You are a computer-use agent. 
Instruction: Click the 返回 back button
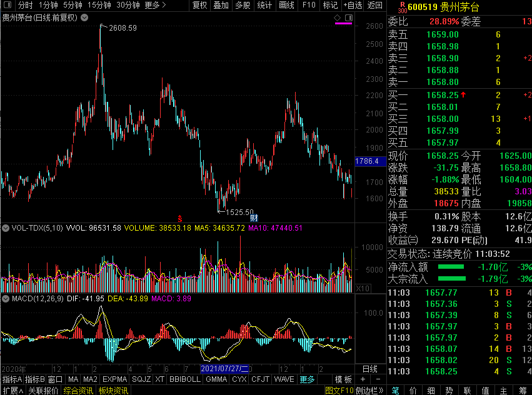(375, 5)
